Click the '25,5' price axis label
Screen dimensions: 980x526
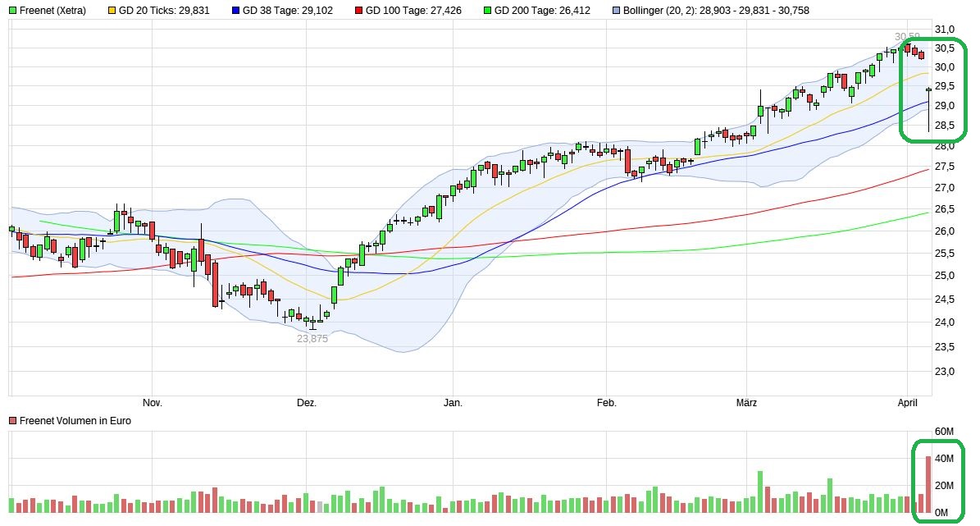point(945,254)
